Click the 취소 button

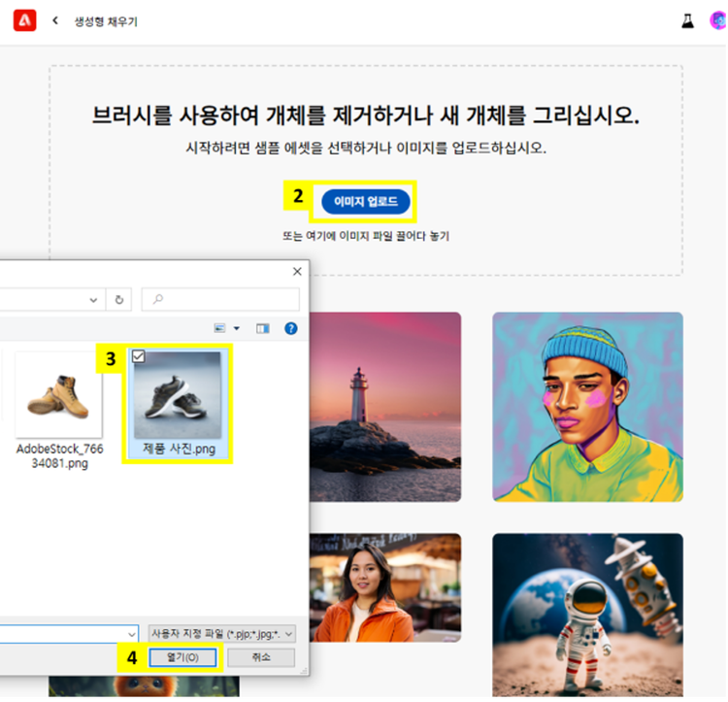[x=261, y=658]
